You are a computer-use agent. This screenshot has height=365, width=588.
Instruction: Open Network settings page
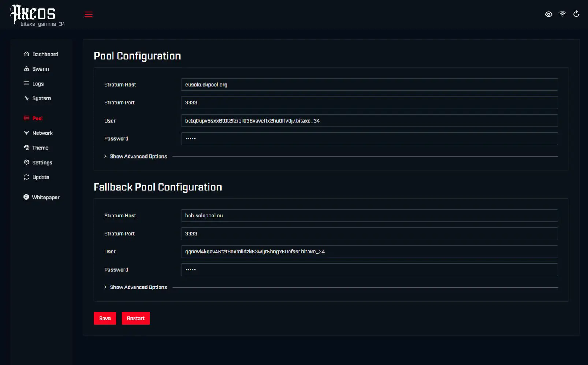click(x=42, y=133)
